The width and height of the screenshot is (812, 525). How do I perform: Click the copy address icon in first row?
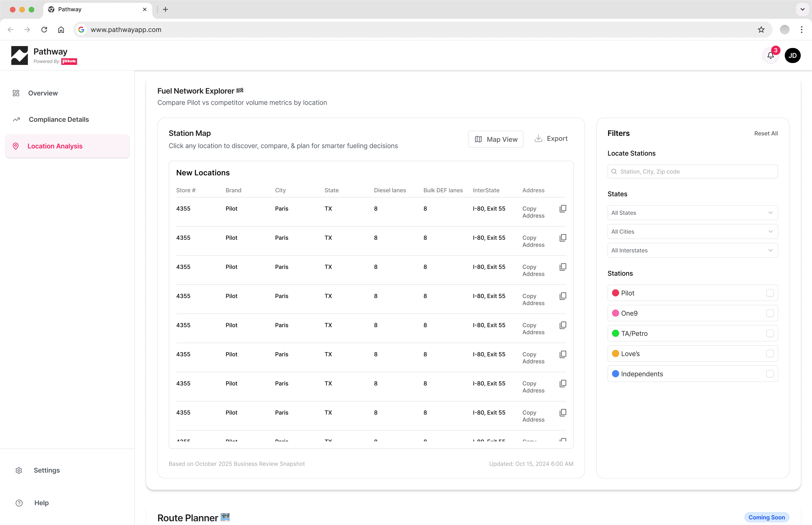(562, 209)
